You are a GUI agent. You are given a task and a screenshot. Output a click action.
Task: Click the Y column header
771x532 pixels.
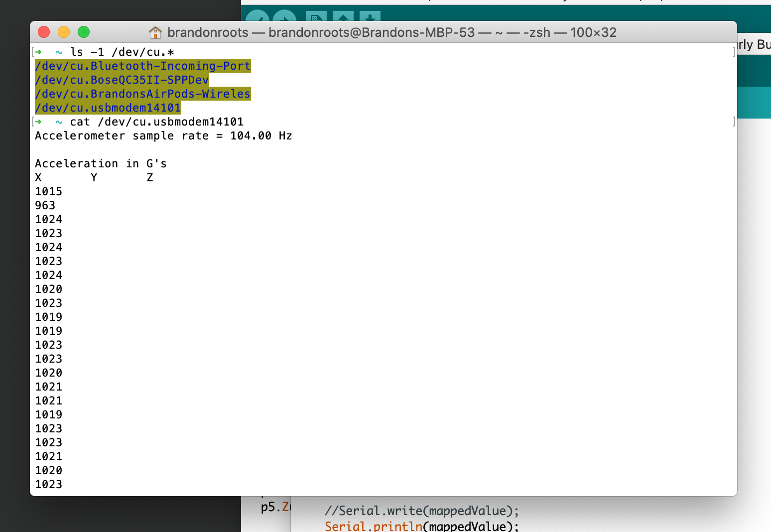[94, 177]
